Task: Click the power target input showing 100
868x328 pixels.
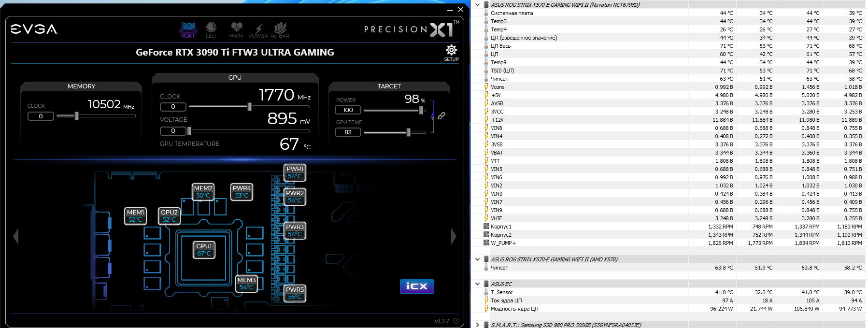Action: coord(348,110)
